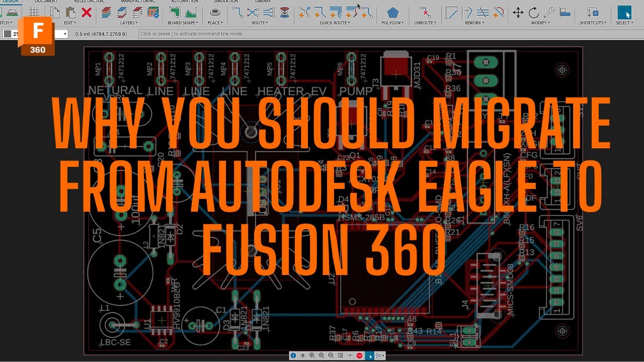
Task: Click the Quick Route airwire icon
Action: (305, 13)
